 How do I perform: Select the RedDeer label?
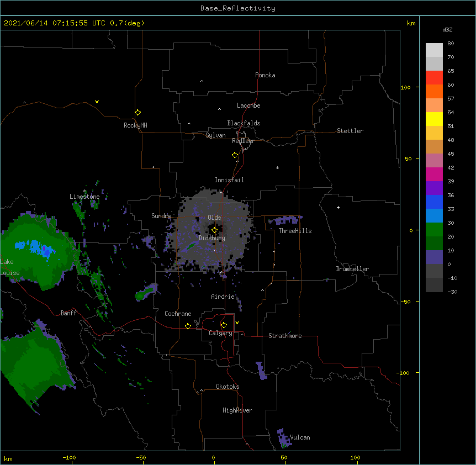[243, 141]
